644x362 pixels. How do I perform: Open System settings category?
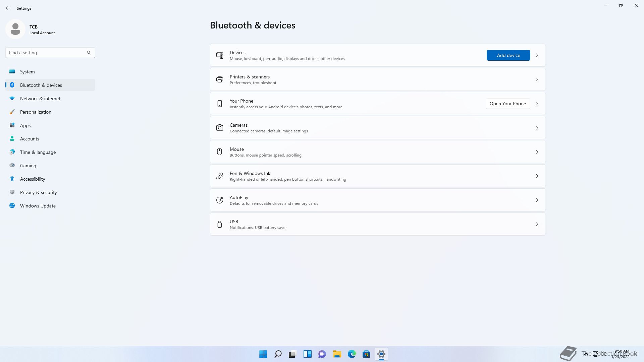click(x=50, y=72)
